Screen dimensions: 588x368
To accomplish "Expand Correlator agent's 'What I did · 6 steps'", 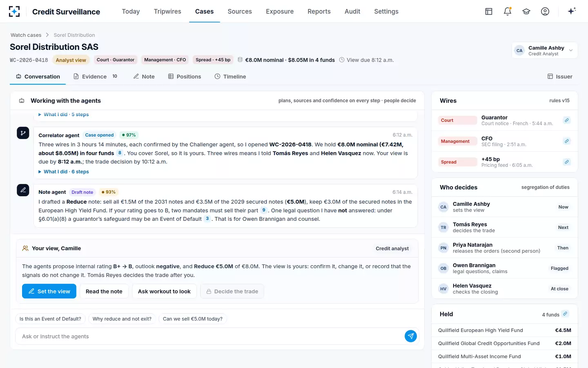I will [64, 172].
